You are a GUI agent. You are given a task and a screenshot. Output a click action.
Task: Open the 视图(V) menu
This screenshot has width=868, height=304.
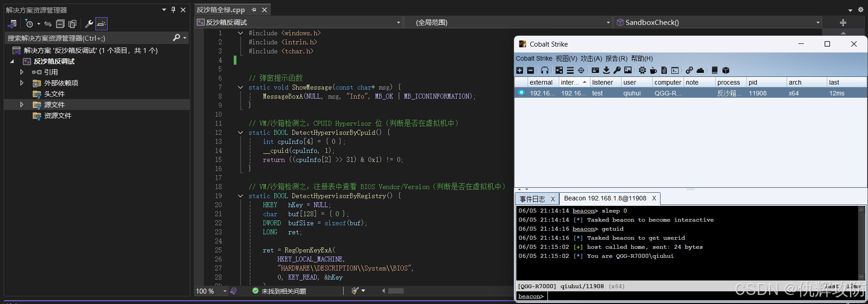pos(566,58)
